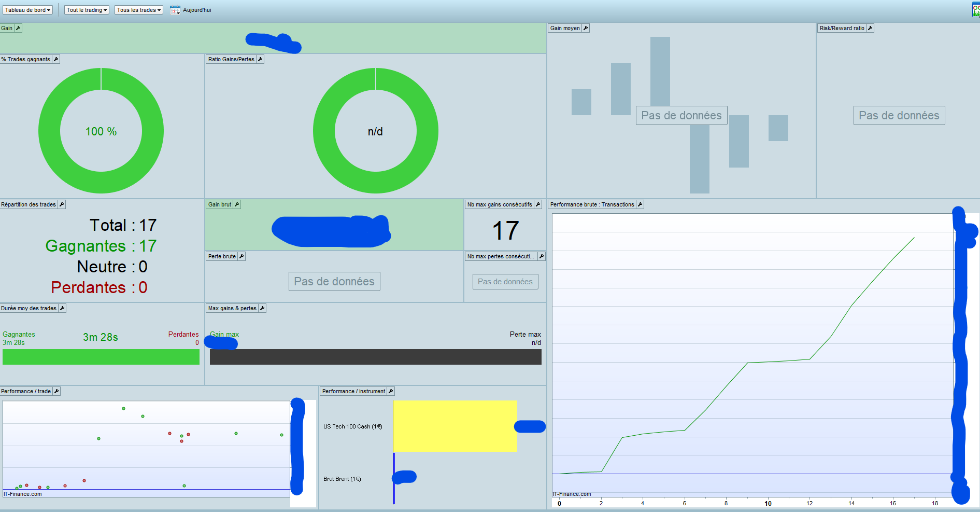Click the calendar icon beside Aujourd'hui
The image size is (980, 512).
pyautogui.click(x=175, y=10)
